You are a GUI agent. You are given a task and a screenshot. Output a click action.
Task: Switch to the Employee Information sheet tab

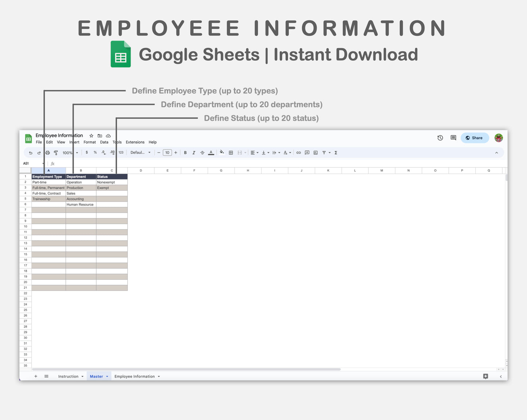135,376
